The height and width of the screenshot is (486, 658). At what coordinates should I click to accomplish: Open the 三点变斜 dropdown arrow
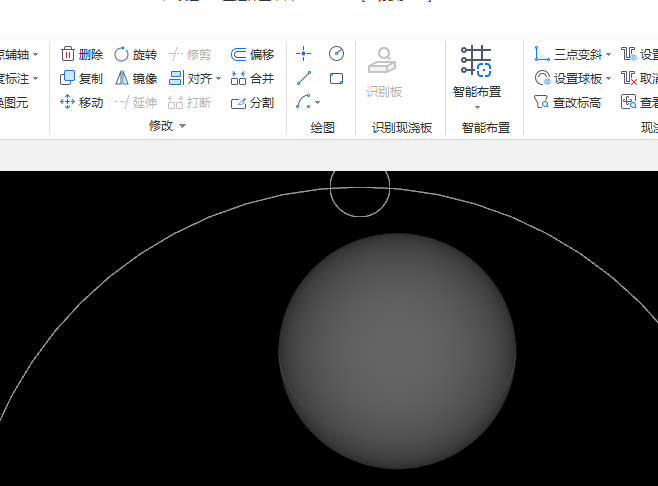pos(608,55)
